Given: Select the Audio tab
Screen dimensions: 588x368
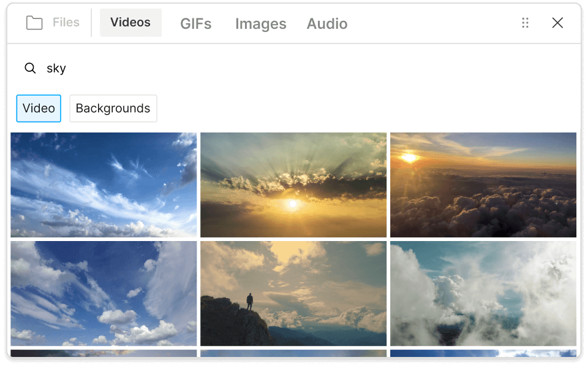Looking at the screenshot, I should point(327,23).
